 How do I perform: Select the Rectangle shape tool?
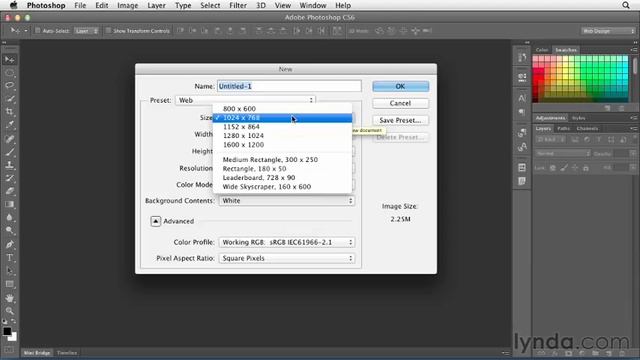pyautogui.click(x=10, y=284)
